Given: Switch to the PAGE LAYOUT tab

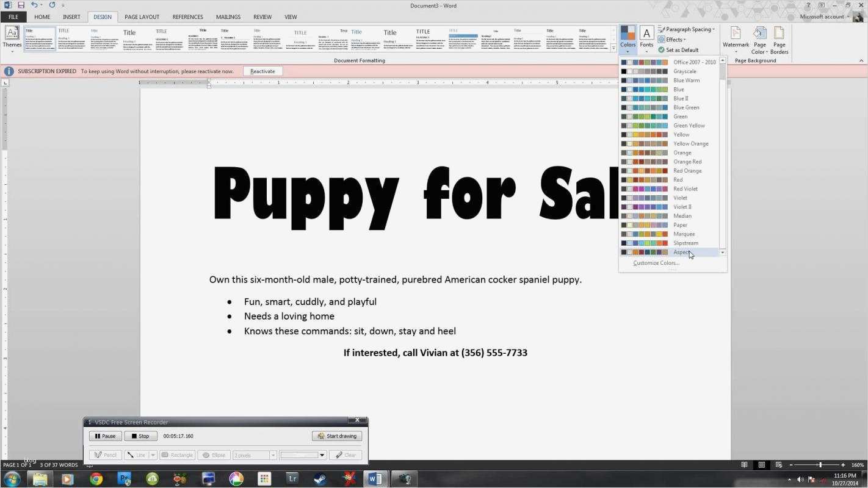Looking at the screenshot, I should point(141,16).
